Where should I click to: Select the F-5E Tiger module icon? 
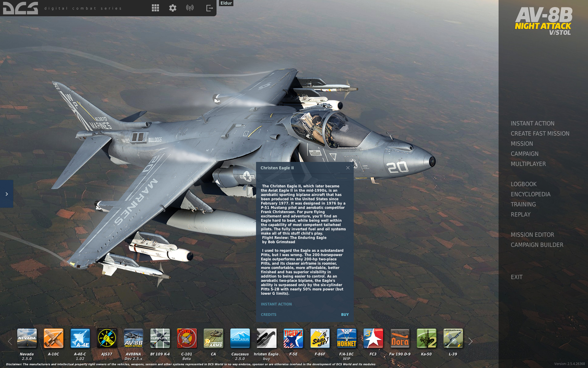click(x=293, y=338)
